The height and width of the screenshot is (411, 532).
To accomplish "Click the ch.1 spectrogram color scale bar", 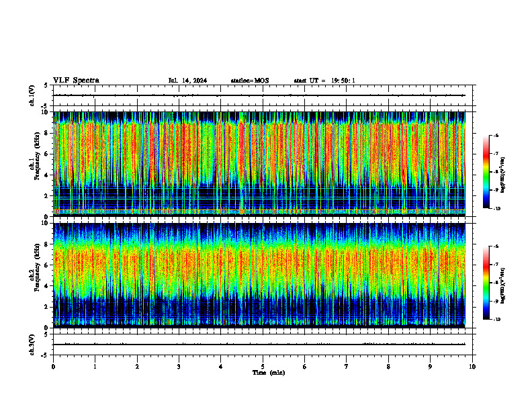I will tap(486, 172).
